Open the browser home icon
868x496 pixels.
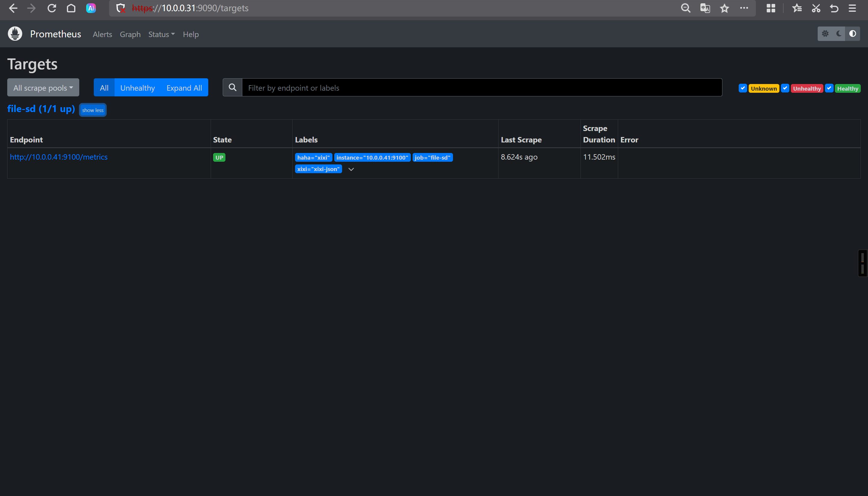pos(71,8)
